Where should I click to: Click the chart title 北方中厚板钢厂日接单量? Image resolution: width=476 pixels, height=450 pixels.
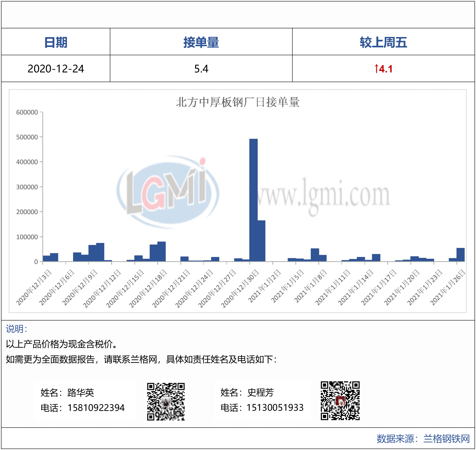tap(238, 102)
